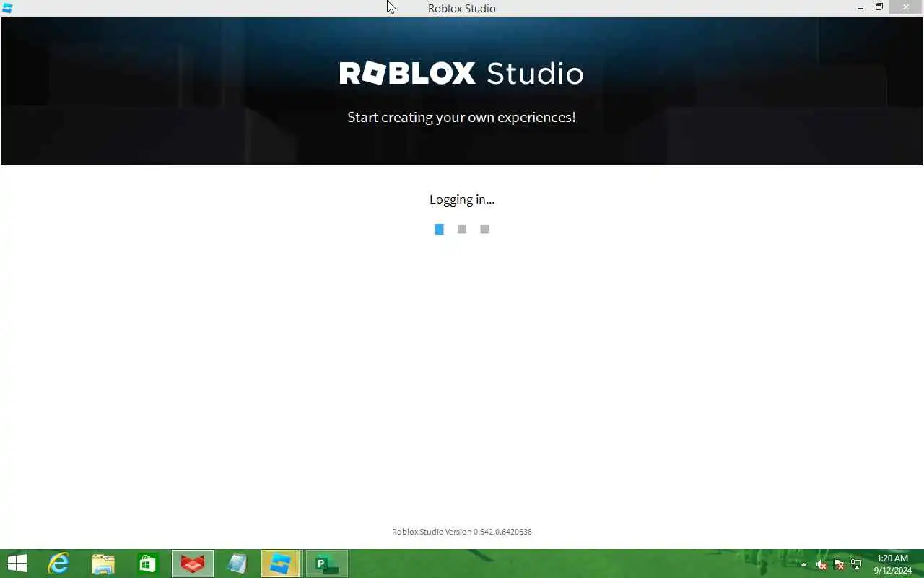924x578 pixels.
Task: Open the clock showing 1:20 AM
Action: pos(892,564)
